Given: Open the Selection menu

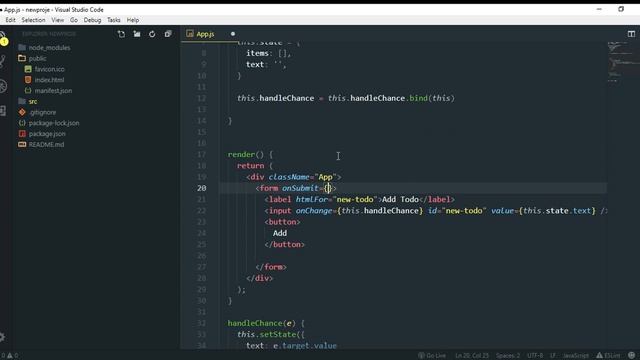Looking at the screenshot, I should point(33,20).
